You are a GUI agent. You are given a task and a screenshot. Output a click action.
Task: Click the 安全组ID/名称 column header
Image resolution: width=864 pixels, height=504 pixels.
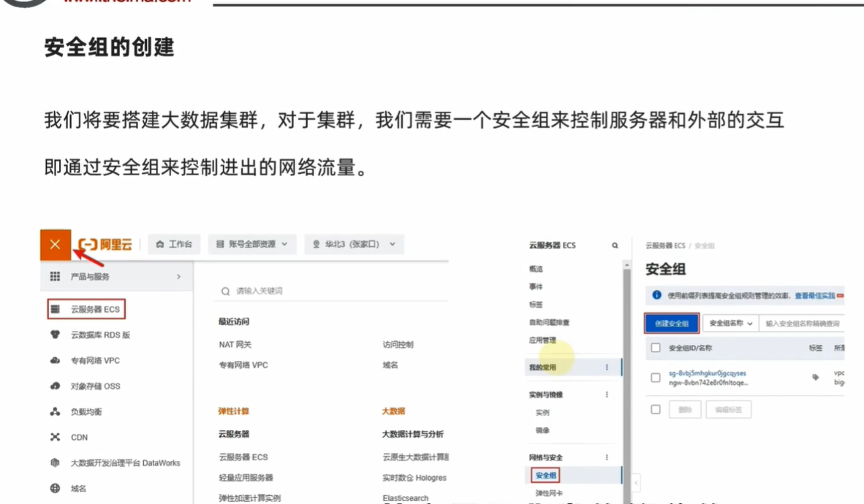tap(691, 348)
